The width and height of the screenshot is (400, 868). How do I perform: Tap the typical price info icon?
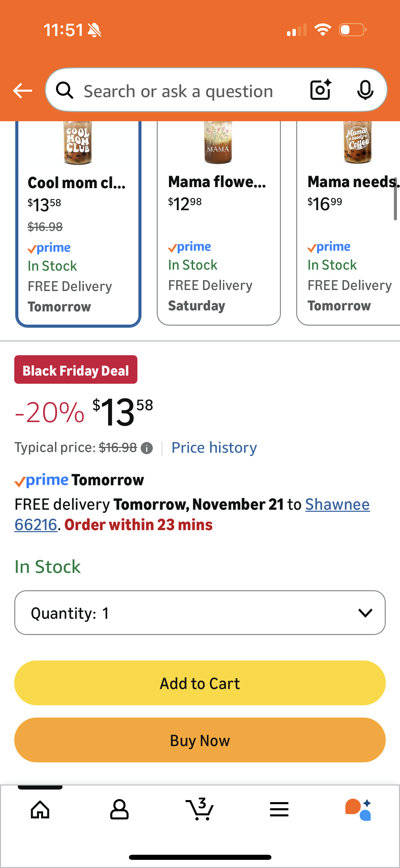(147, 448)
